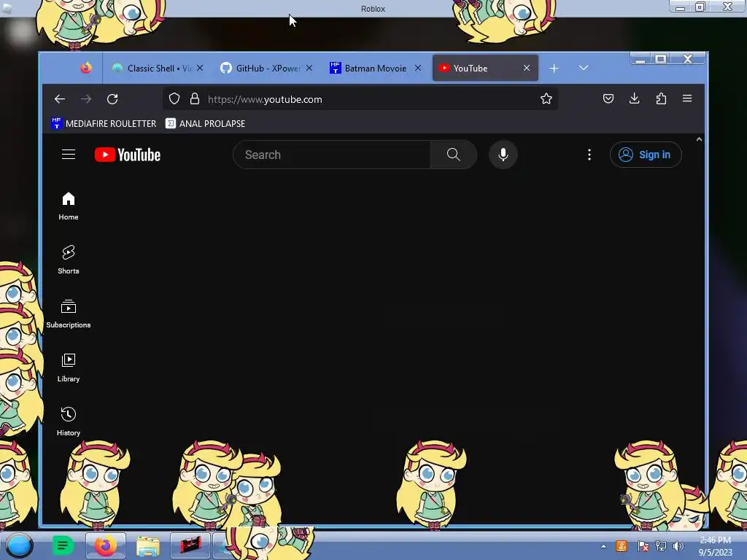Click Sign in button

point(646,155)
